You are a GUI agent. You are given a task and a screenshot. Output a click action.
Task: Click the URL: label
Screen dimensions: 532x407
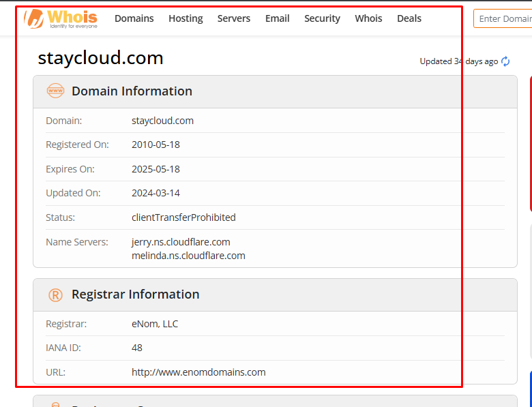pos(56,372)
